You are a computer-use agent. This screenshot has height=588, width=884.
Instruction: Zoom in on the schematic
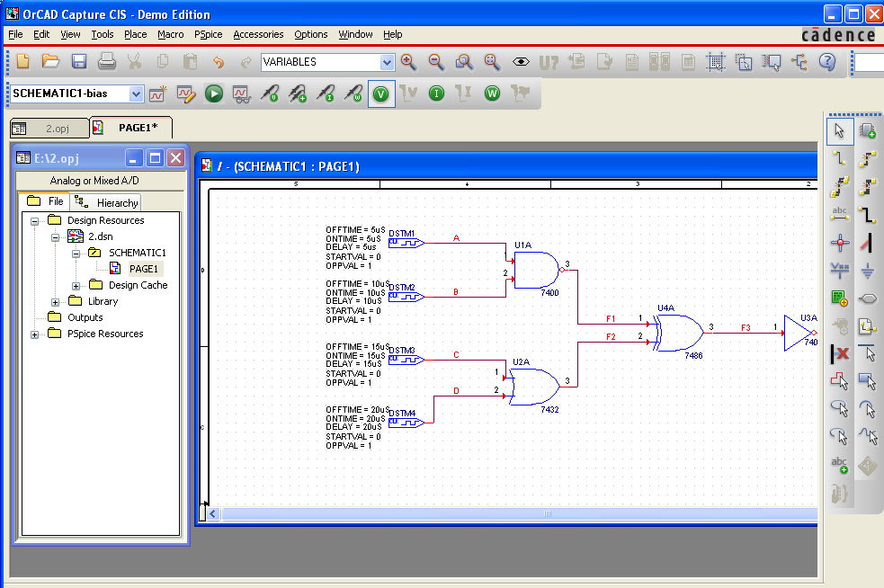click(x=409, y=62)
